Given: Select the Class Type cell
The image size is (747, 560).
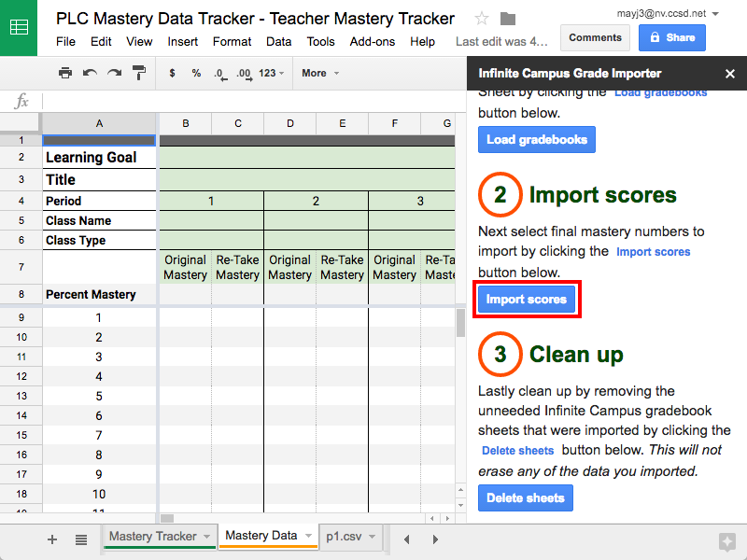Looking at the screenshot, I should tap(99, 240).
